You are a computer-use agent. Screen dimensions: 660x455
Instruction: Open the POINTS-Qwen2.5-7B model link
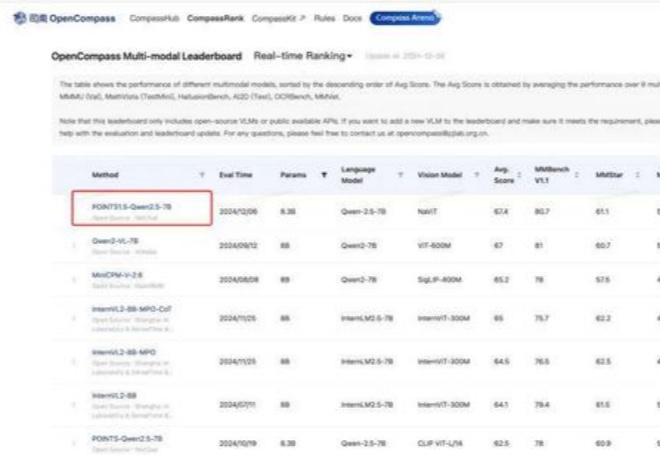click(127, 439)
